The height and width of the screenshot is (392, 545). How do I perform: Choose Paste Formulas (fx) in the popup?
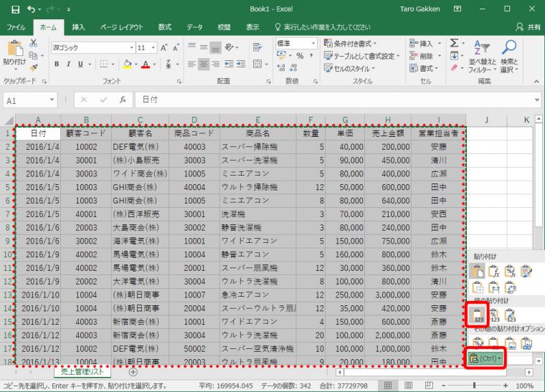click(494, 271)
